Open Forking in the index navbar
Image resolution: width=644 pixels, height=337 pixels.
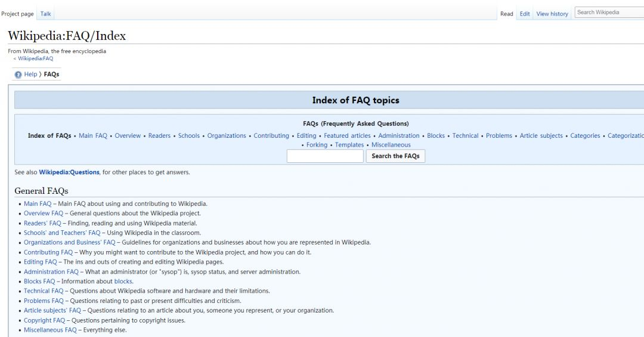(317, 145)
